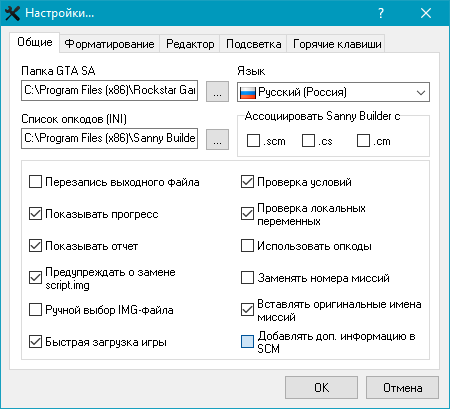Browse for the opcodes INI file
This screenshot has height=409, width=450.
pyautogui.click(x=217, y=139)
